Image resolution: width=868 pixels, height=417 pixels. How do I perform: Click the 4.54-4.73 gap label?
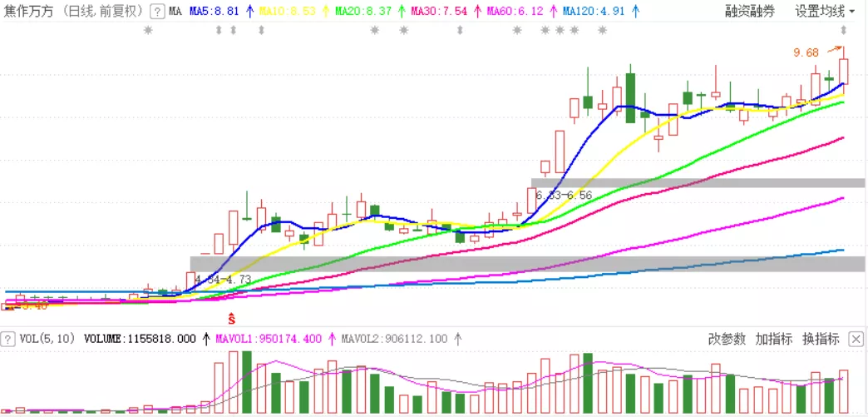(223, 280)
